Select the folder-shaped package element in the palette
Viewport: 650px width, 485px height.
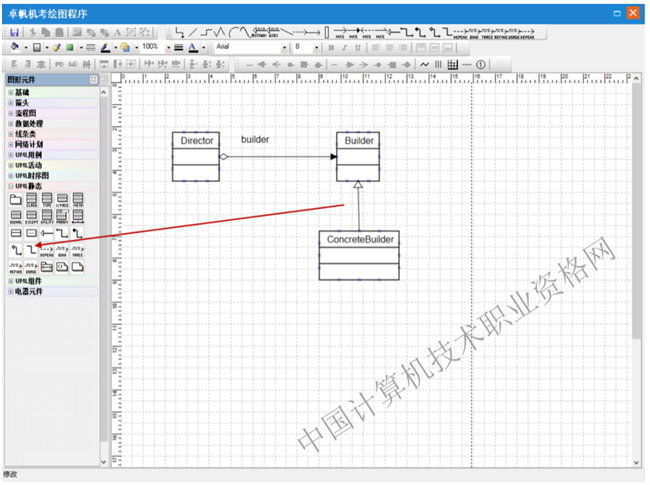click(15, 200)
